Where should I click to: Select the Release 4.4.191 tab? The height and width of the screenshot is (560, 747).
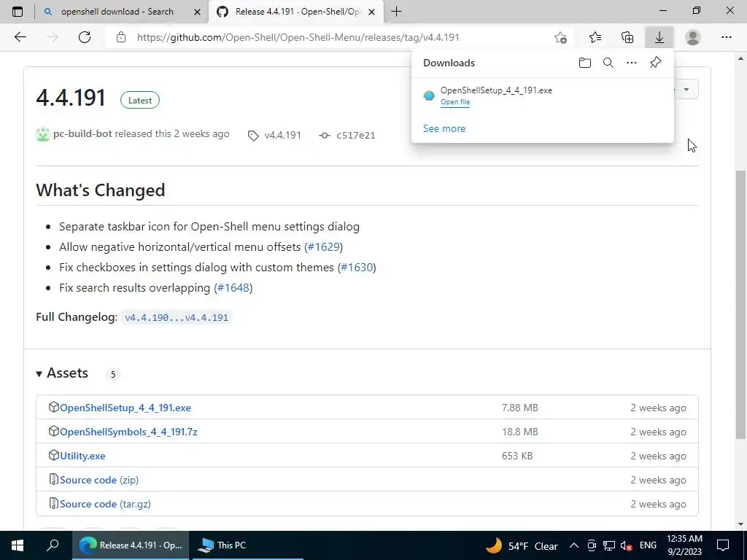298,12
